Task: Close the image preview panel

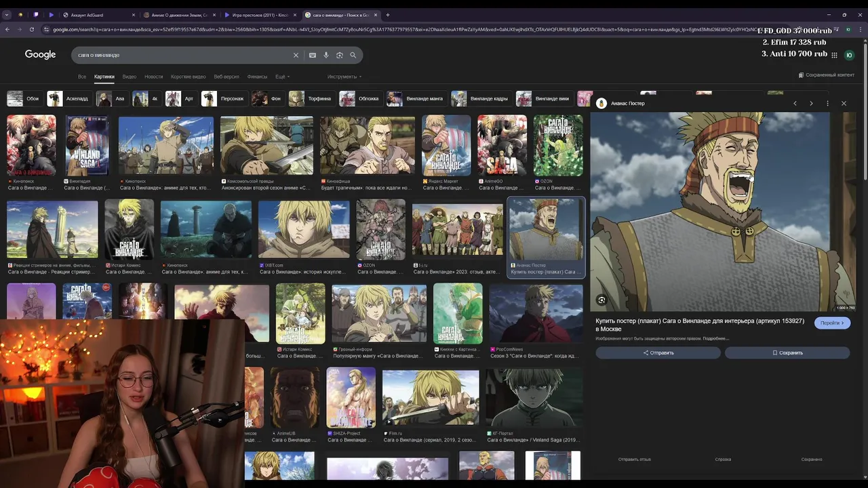Action: pyautogui.click(x=844, y=103)
